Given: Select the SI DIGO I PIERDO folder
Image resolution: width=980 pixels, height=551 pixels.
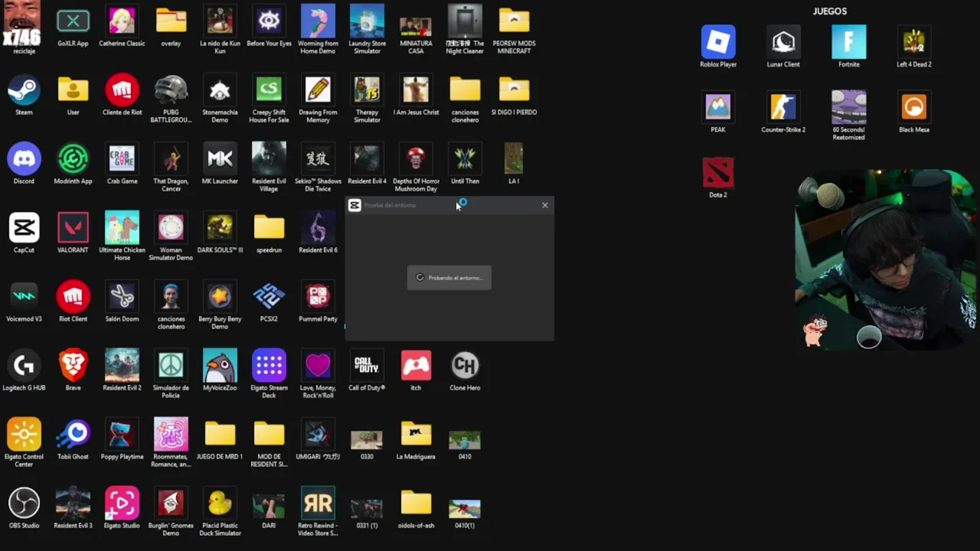Looking at the screenshot, I should coord(514,90).
